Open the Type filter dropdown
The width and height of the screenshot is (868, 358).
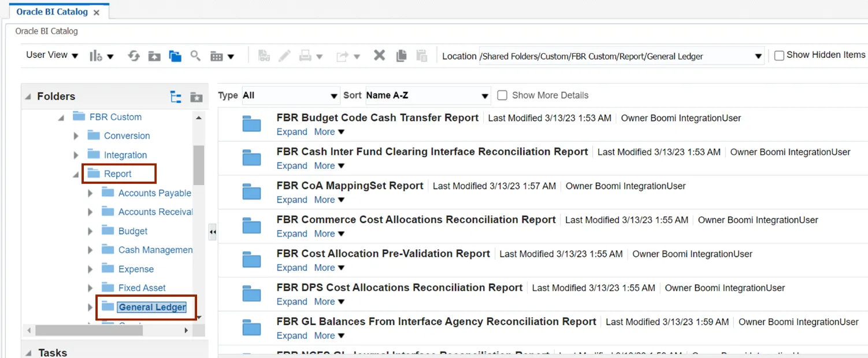(290, 95)
